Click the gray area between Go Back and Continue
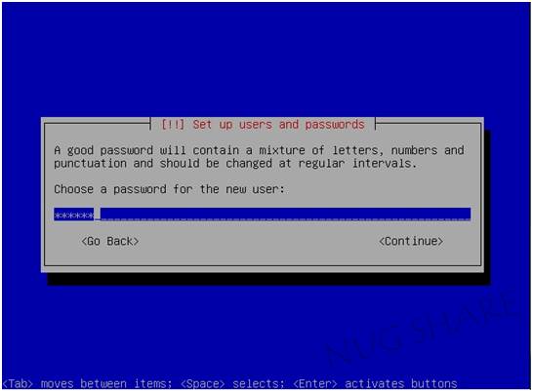The height and width of the screenshot is (392, 533). (259, 241)
